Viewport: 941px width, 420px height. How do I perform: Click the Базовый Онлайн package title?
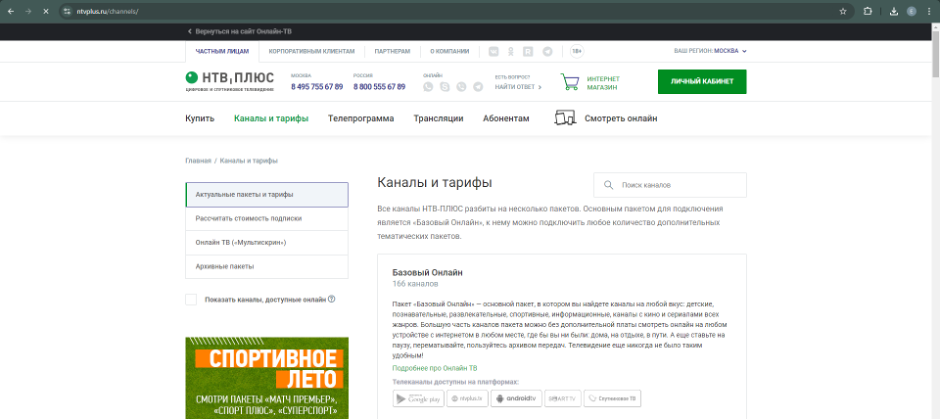[427, 272]
